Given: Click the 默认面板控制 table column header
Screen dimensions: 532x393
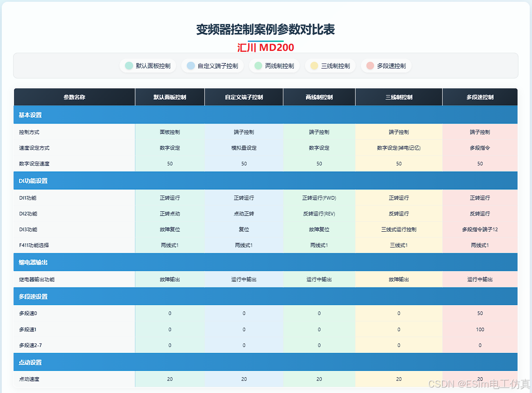Looking at the screenshot, I should coord(170,97).
